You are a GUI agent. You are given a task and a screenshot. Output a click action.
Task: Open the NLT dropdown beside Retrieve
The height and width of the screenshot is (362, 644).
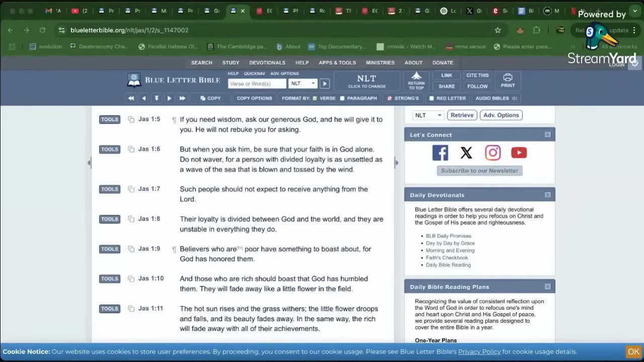click(428, 115)
